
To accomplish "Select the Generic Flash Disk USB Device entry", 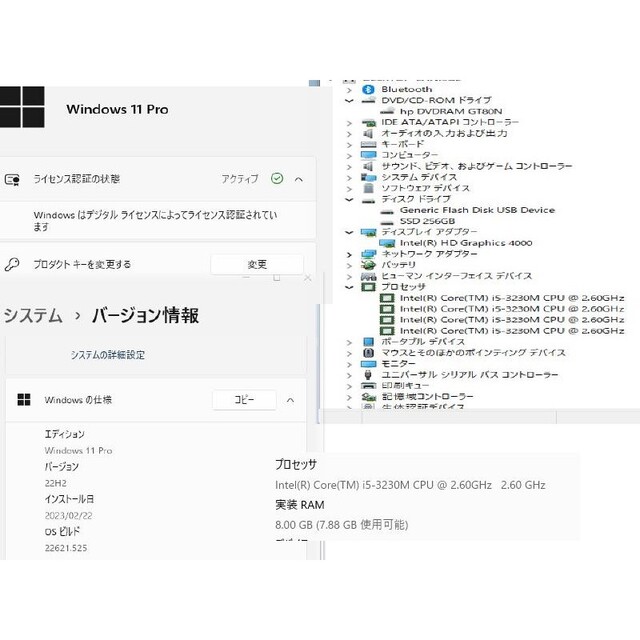I will [477, 210].
